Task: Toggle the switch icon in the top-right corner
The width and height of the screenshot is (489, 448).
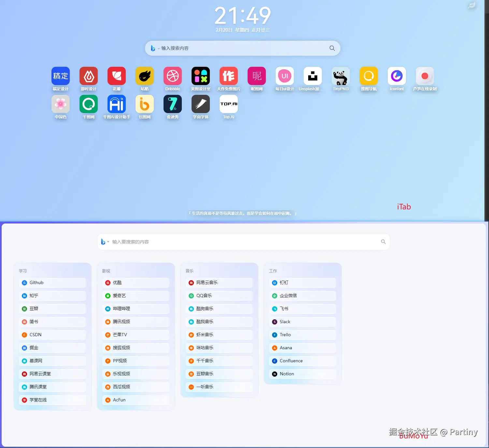Action: coord(472,6)
